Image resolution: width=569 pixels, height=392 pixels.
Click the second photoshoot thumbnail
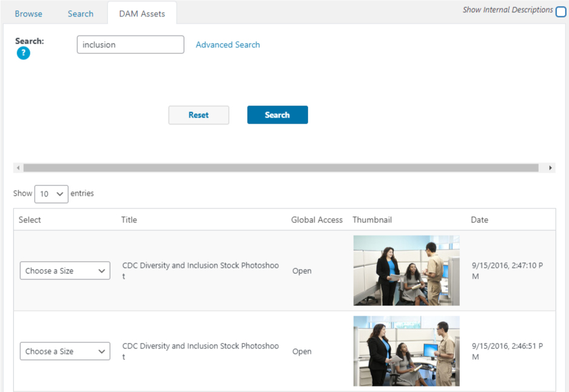pyautogui.click(x=406, y=351)
